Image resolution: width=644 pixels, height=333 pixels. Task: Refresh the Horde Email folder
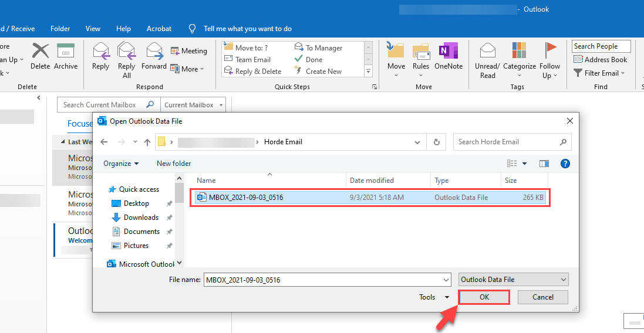click(437, 142)
